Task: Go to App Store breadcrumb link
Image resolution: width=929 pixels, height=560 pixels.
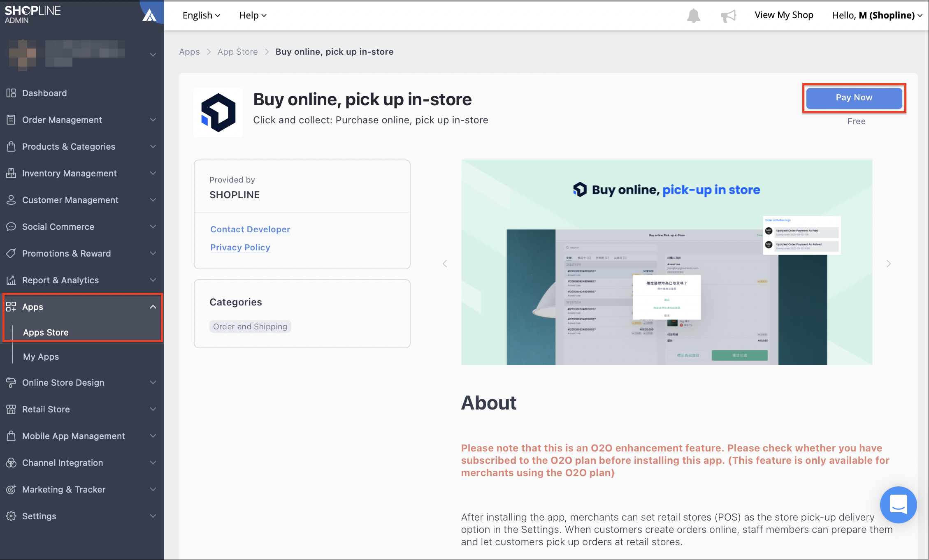Action: tap(238, 52)
